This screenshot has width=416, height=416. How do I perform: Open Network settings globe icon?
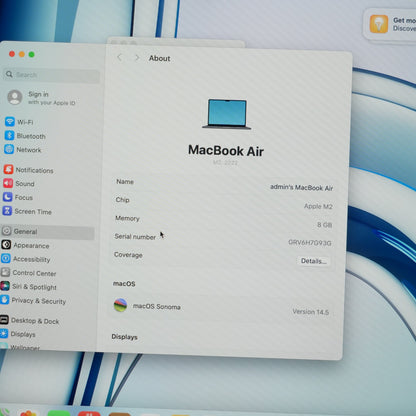[9, 149]
